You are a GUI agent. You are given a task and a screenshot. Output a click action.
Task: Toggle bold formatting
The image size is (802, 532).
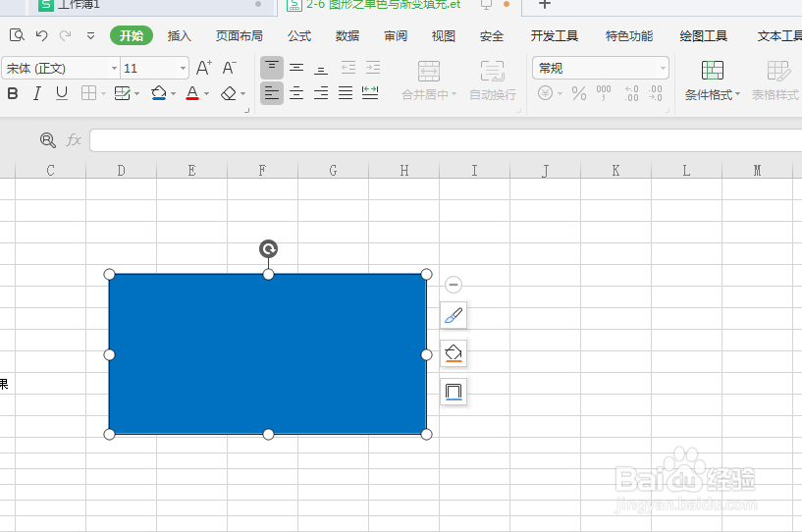13,93
